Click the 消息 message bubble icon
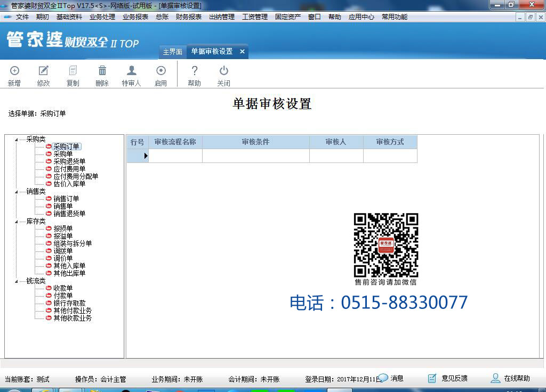Screen dimensions: 546x392 tap(383, 378)
